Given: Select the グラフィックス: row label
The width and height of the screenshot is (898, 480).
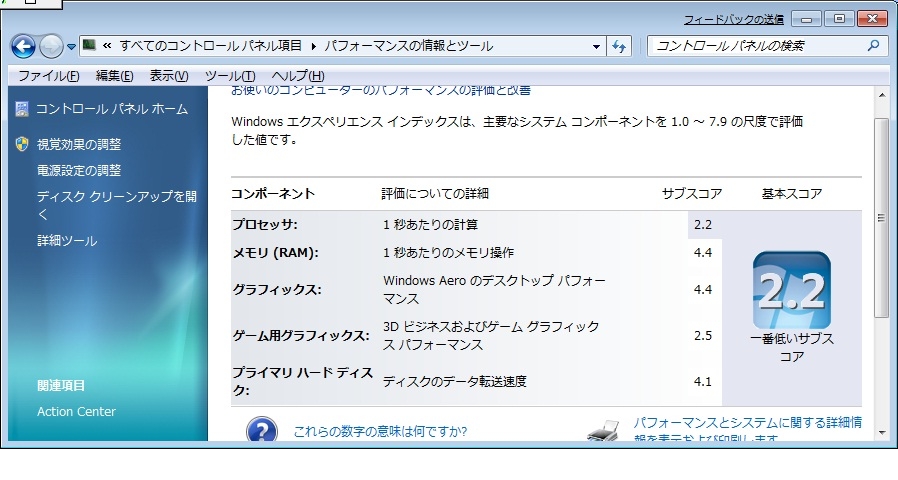Looking at the screenshot, I should coord(277,290).
